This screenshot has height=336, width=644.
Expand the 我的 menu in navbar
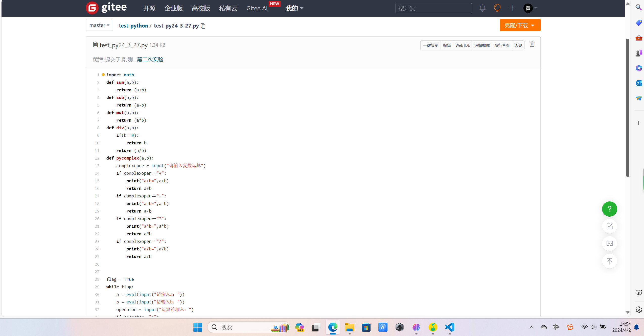coord(294,8)
